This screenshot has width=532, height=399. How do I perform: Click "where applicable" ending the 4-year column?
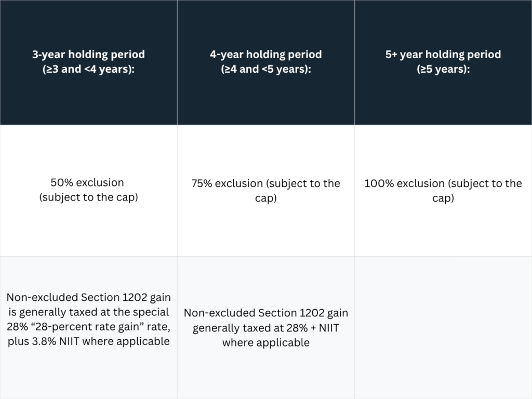pos(265,342)
